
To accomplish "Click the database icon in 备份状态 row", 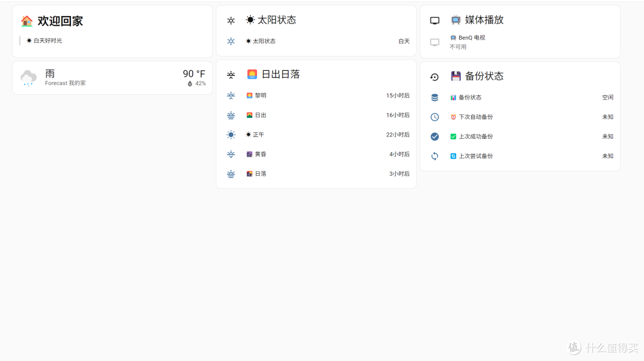I will [435, 98].
